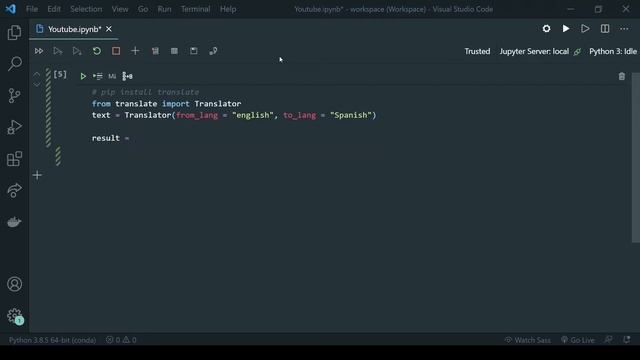Run current cell and cells below
Image resolution: width=640 pixels, height=360 pixels.
coord(77,51)
